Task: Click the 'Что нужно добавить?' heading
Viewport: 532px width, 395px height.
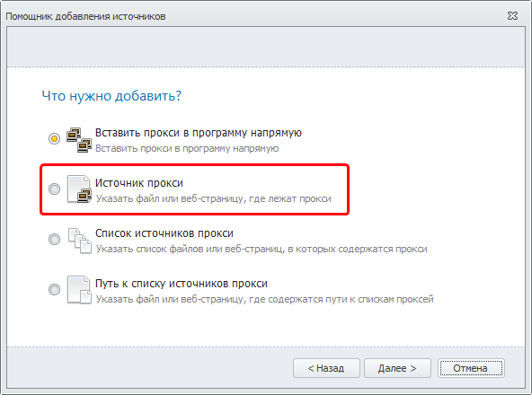Action: pyautogui.click(x=111, y=96)
